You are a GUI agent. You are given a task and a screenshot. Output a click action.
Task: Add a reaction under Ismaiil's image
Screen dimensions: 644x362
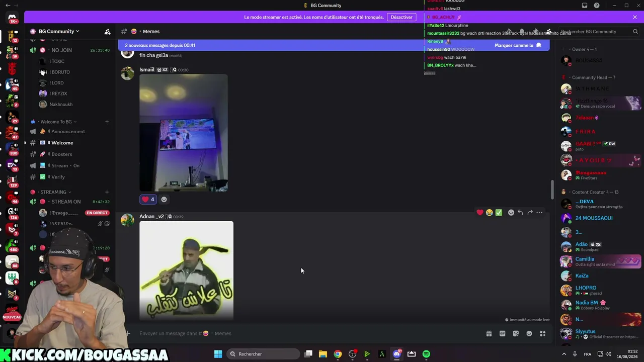tap(164, 200)
